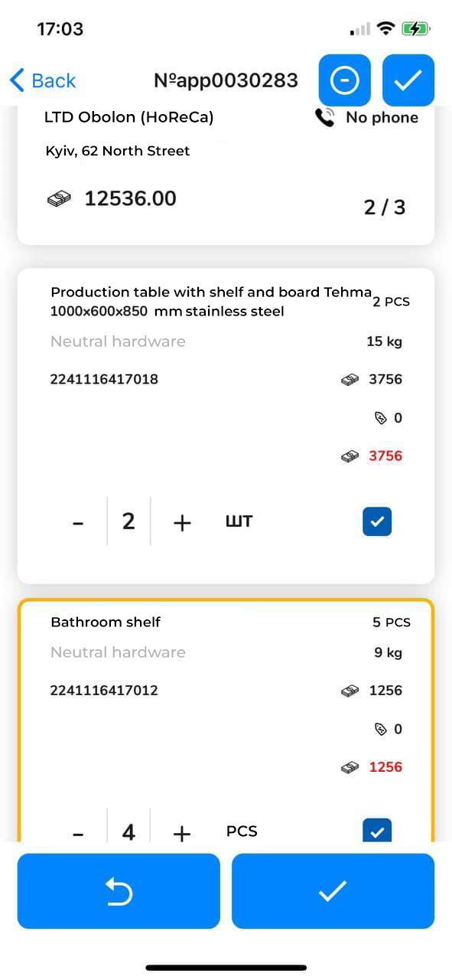Viewport: 452px width, 980px height.
Task: Tap the circled minus icon in header
Action: pos(345,80)
